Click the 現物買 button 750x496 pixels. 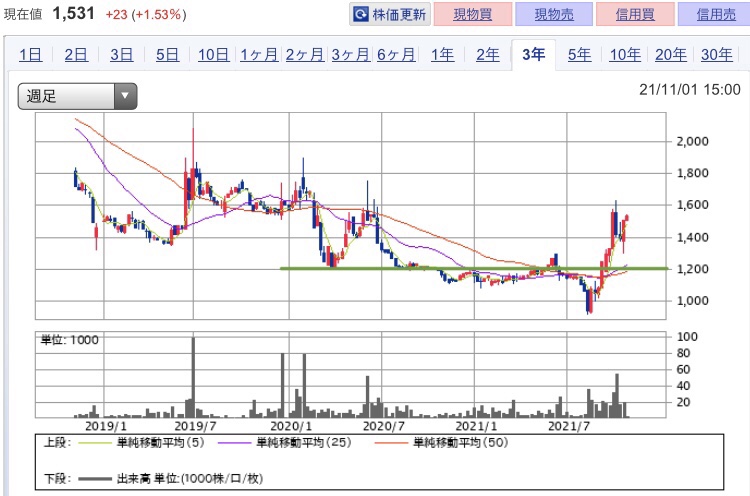coord(473,14)
